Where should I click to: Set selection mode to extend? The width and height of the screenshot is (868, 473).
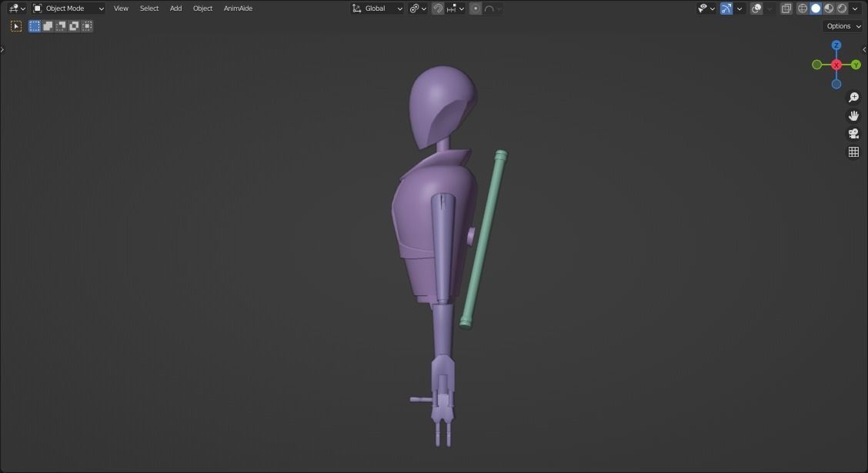click(x=48, y=26)
